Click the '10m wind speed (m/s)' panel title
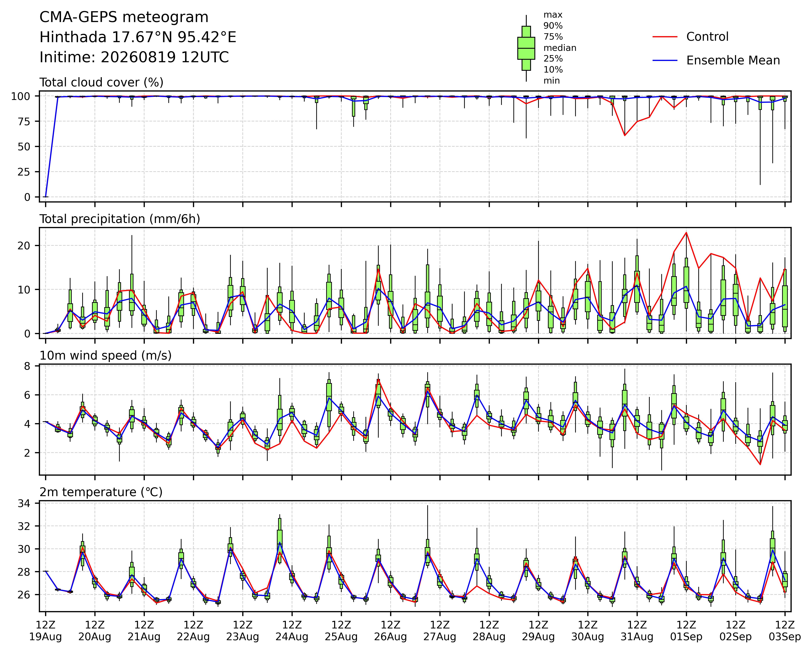The image size is (812, 653). [x=106, y=356]
